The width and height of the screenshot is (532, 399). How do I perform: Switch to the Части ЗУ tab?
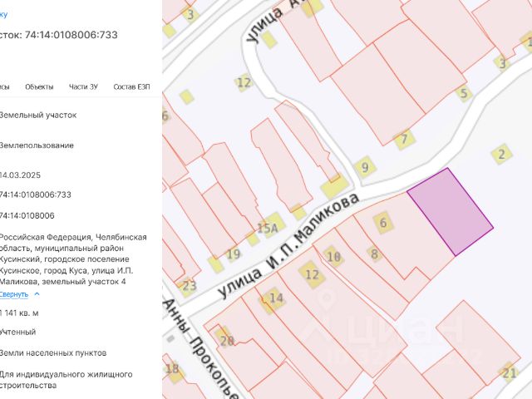click(x=83, y=86)
